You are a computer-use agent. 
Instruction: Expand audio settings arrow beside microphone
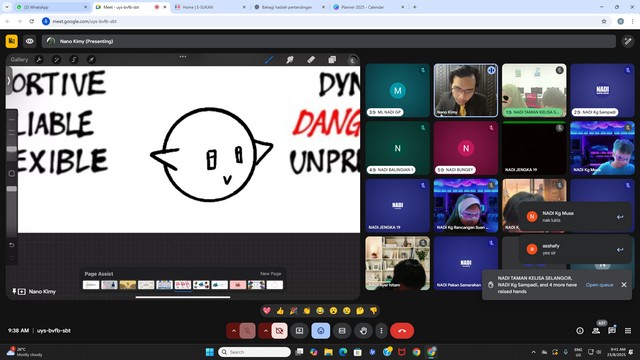pyautogui.click(x=233, y=331)
